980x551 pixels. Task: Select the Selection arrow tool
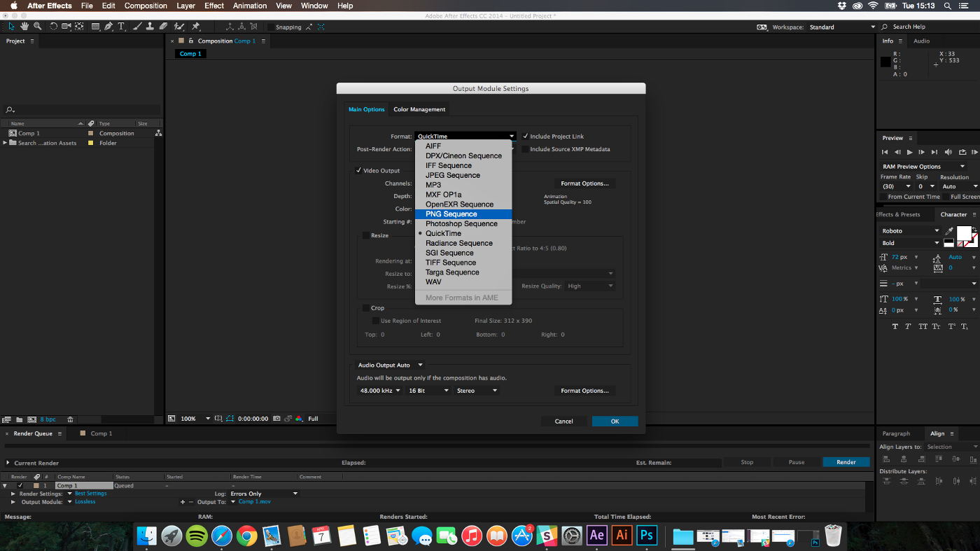[x=12, y=27]
